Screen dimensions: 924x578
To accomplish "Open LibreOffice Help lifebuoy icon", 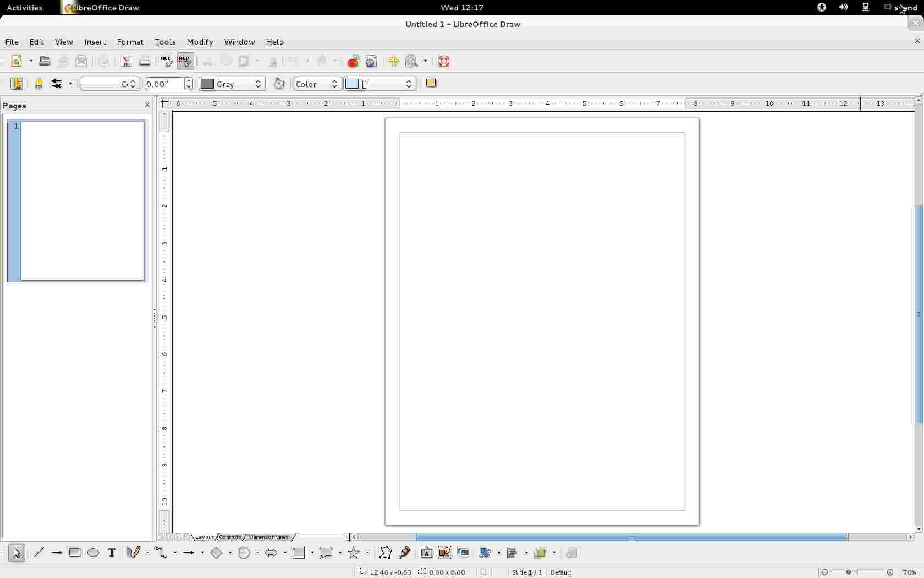I will tap(444, 62).
